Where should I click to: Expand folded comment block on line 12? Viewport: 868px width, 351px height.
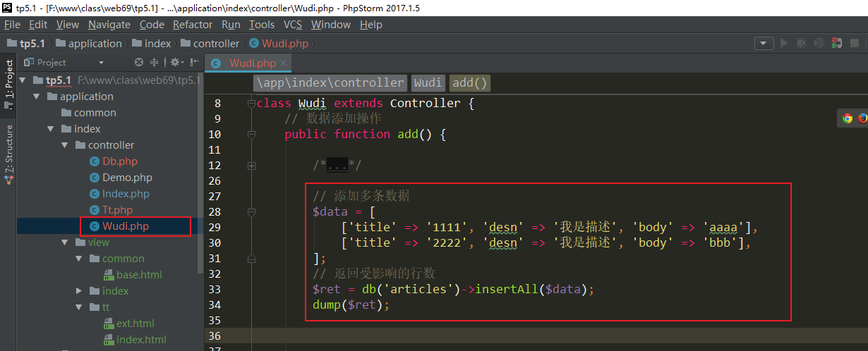(251, 165)
